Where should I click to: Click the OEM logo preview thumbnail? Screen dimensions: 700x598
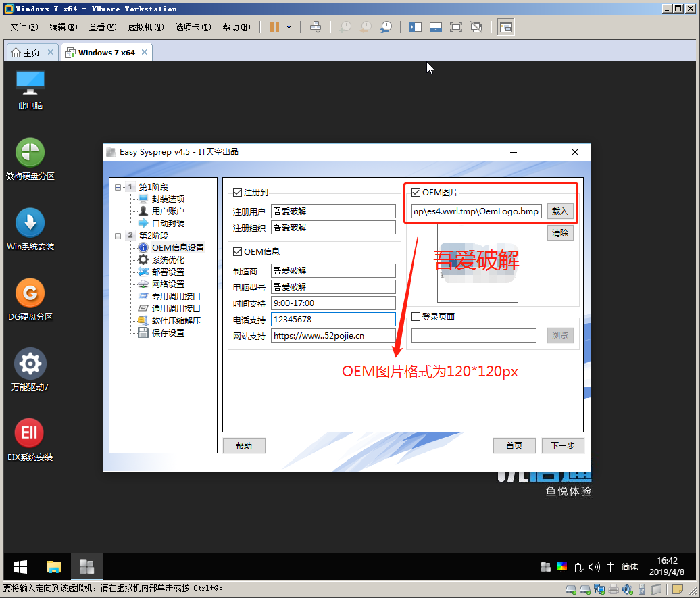point(477,263)
